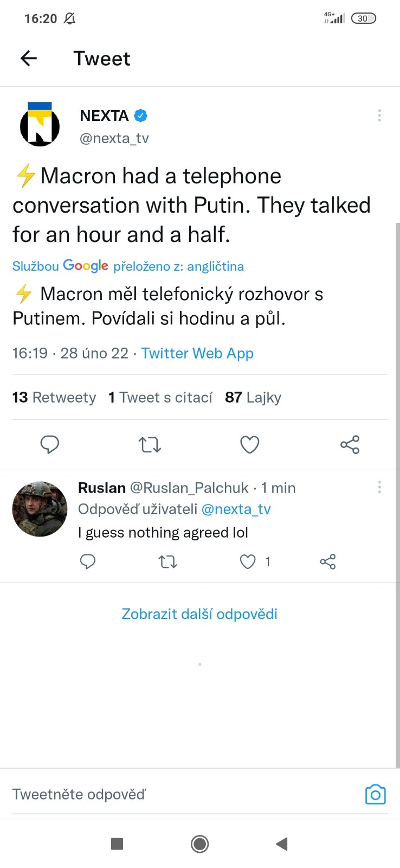This screenshot has width=400, height=868.
Task: Like Ruslan's reply
Action: coord(248,561)
